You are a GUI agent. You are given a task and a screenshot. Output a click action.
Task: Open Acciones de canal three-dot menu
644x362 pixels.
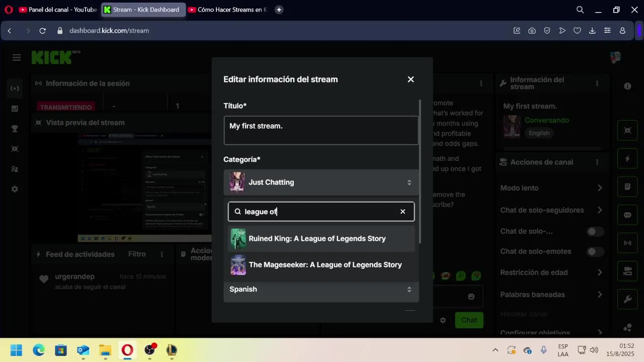coord(597,162)
